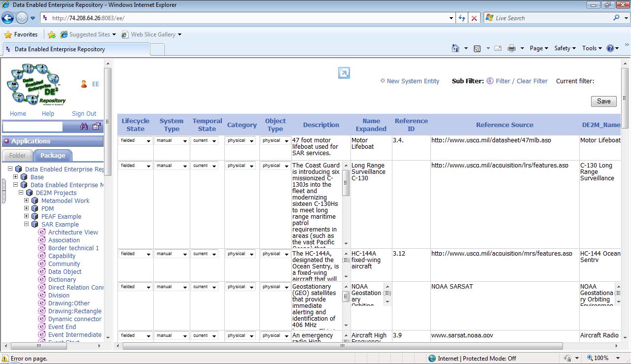This screenshot has width=631, height=364.
Task: Click the main page vertical scrollbar
Action: (625, 99)
